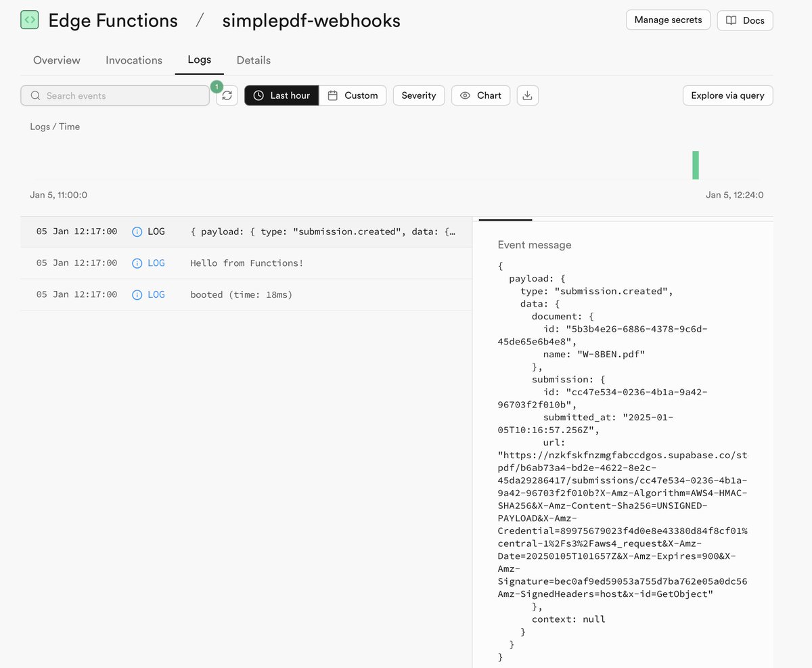
Task: Click the selected tab in event detail panel
Action: (x=505, y=219)
